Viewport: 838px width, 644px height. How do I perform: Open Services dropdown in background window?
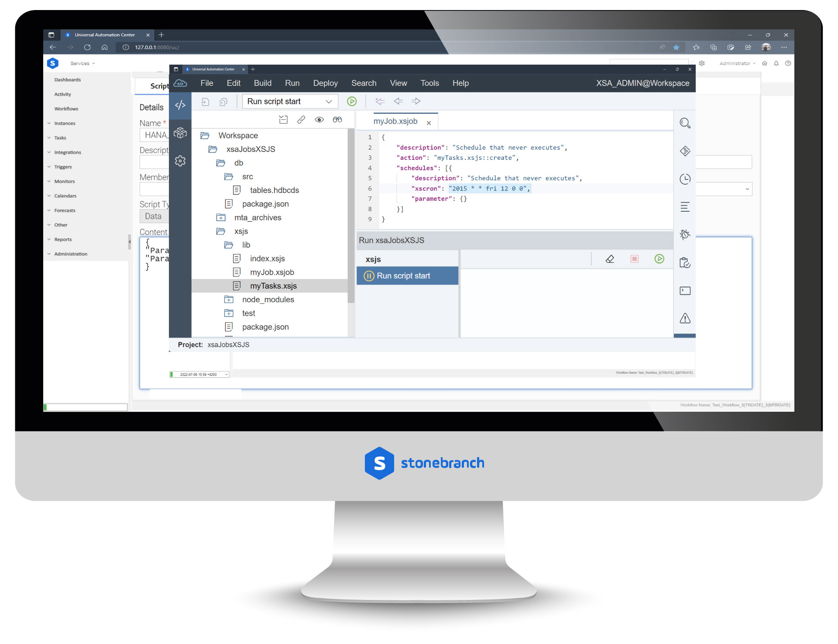tap(82, 63)
